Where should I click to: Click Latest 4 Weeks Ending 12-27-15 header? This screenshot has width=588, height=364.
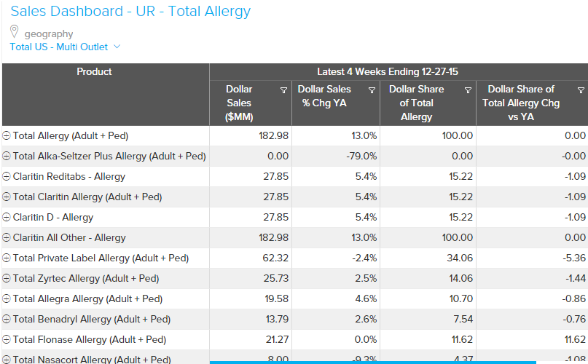(x=387, y=72)
